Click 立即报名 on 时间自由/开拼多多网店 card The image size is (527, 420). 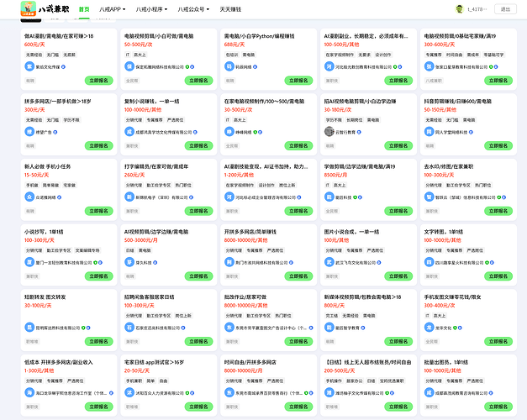coord(298,407)
